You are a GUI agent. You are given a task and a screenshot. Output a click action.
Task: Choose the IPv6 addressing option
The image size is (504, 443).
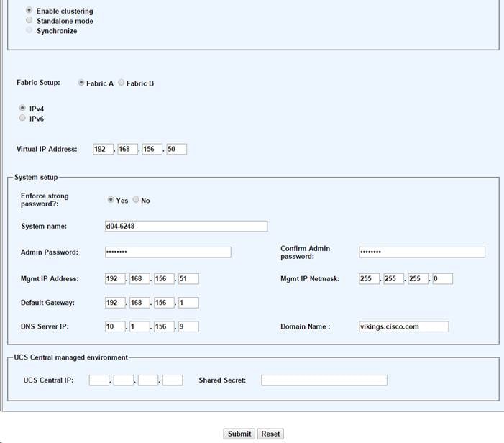(x=22, y=118)
